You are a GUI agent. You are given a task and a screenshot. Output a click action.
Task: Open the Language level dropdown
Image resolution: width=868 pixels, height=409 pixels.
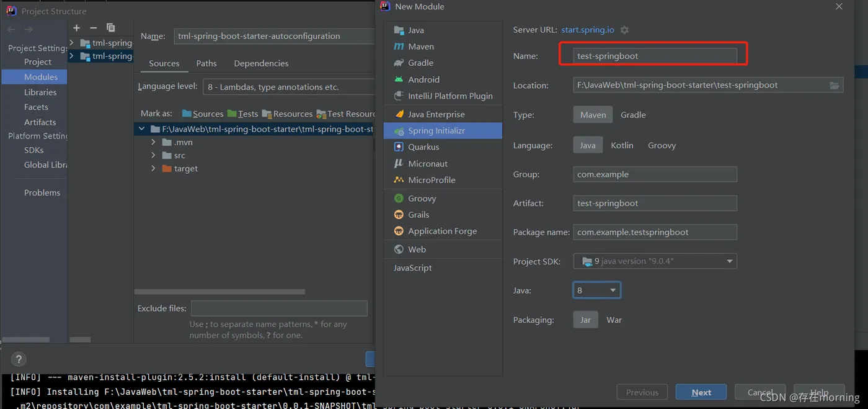point(289,87)
